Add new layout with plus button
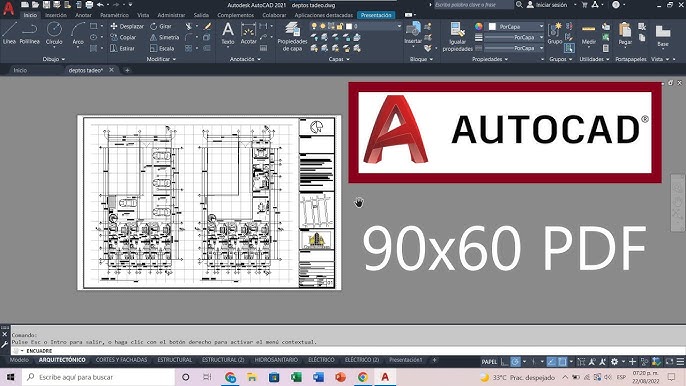 click(x=434, y=360)
